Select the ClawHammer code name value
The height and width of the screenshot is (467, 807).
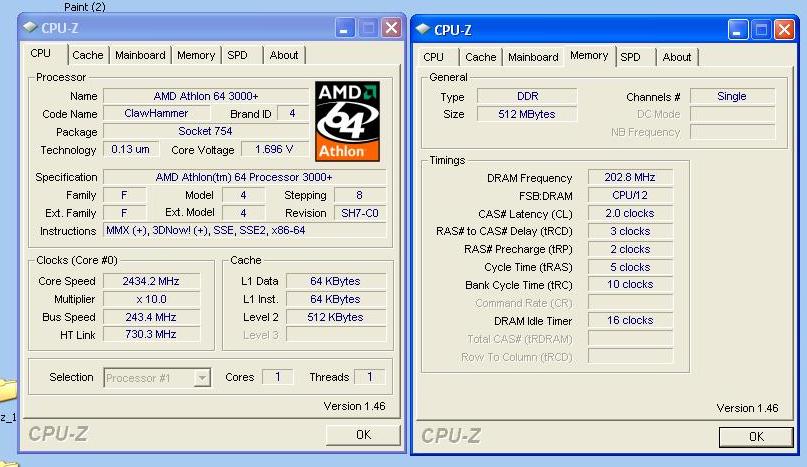tap(156, 113)
